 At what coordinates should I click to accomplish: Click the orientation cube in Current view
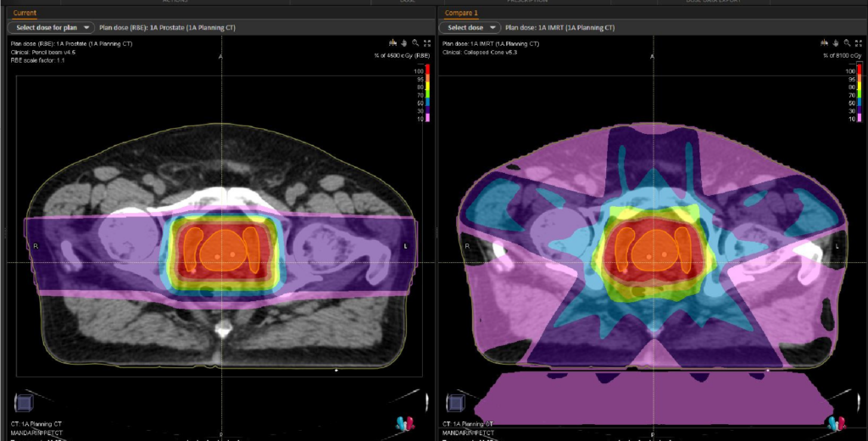24,403
